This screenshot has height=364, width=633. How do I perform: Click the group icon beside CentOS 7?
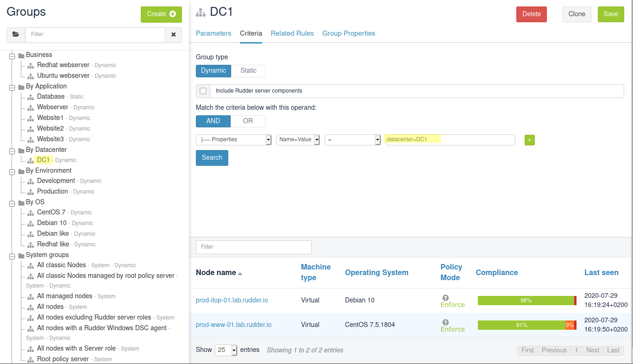31,213
